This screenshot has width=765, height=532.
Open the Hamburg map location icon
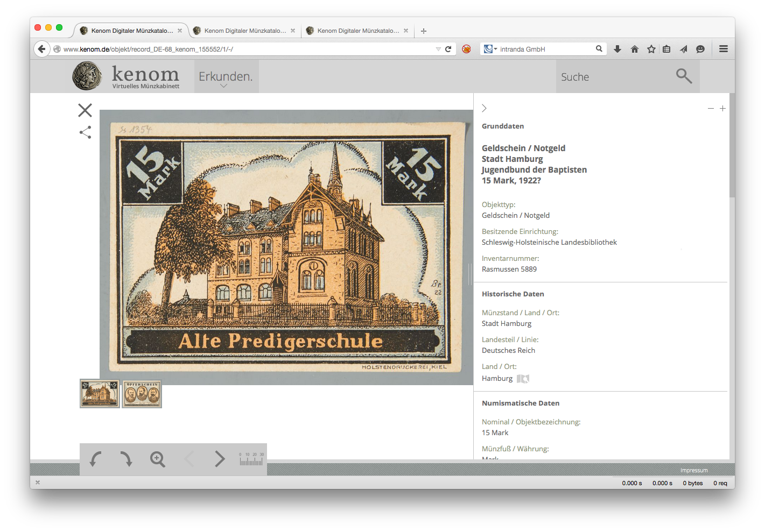tap(523, 379)
